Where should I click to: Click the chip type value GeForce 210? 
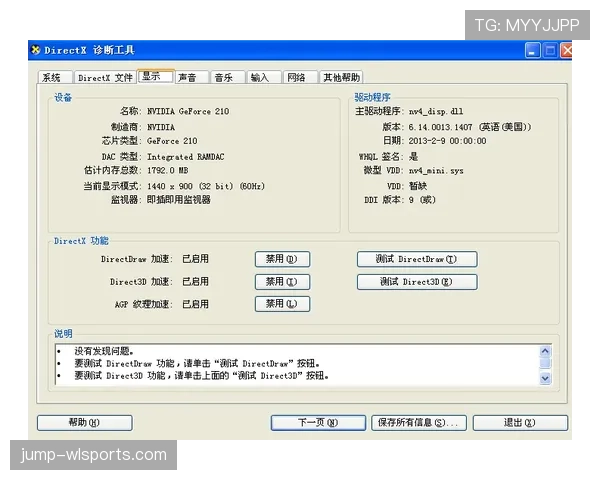tap(172, 141)
